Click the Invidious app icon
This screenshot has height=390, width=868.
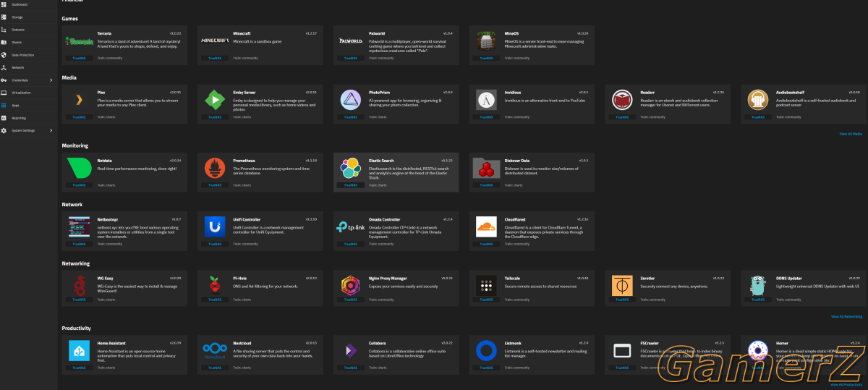(x=487, y=100)
